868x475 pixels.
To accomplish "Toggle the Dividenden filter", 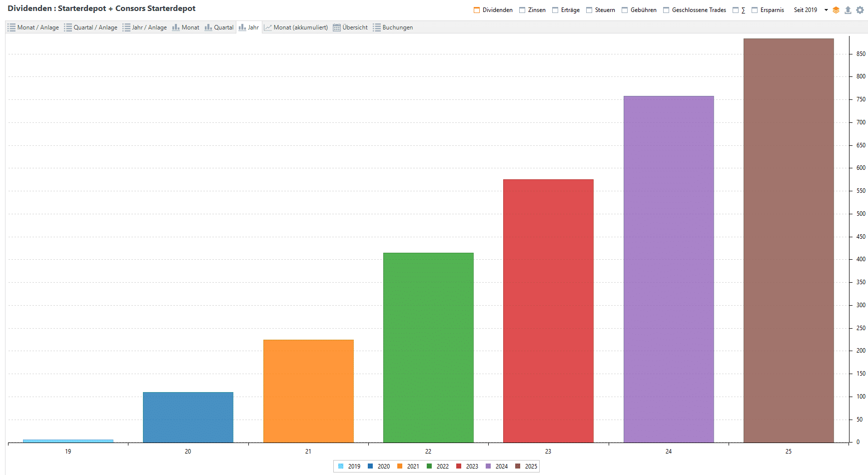I will click(477, 10).
